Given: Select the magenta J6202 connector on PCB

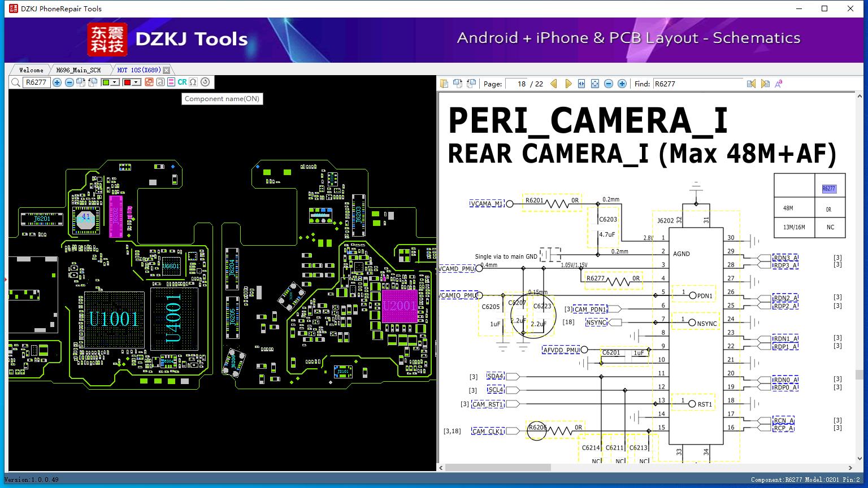Looking at the screenshot, I should [115, 216].
